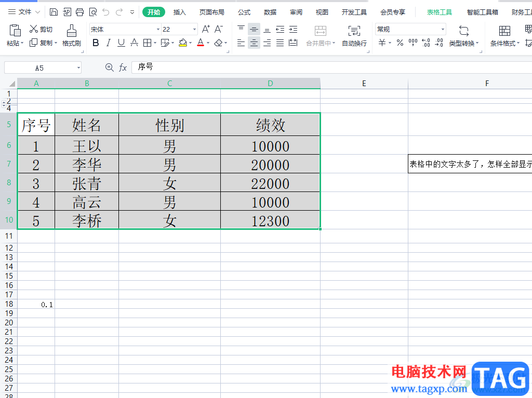Screen dimensions: 532x398
Task: Click the Undo arrow
Action: (106, 12)
